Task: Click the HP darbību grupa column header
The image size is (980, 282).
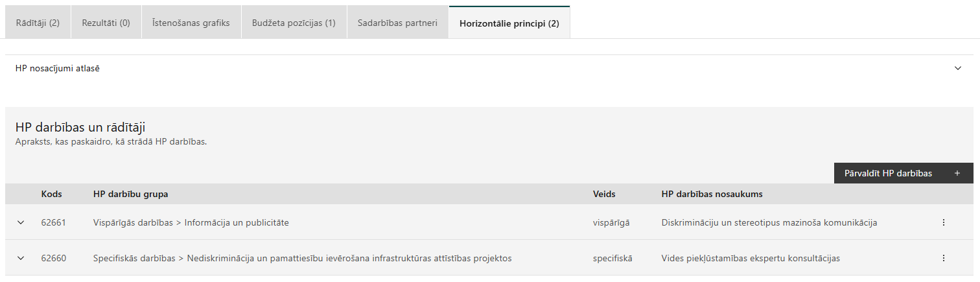Action: [132, 194]
